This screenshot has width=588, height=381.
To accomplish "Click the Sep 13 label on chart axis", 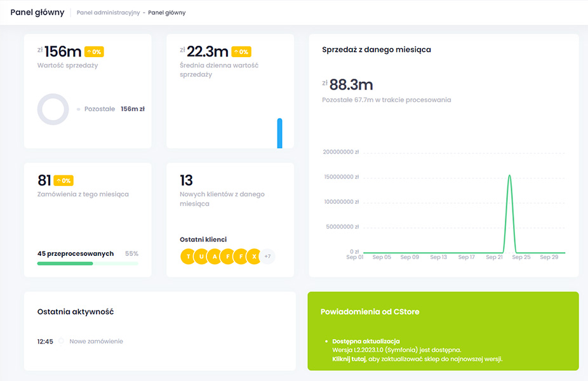I will click(439, 258).
